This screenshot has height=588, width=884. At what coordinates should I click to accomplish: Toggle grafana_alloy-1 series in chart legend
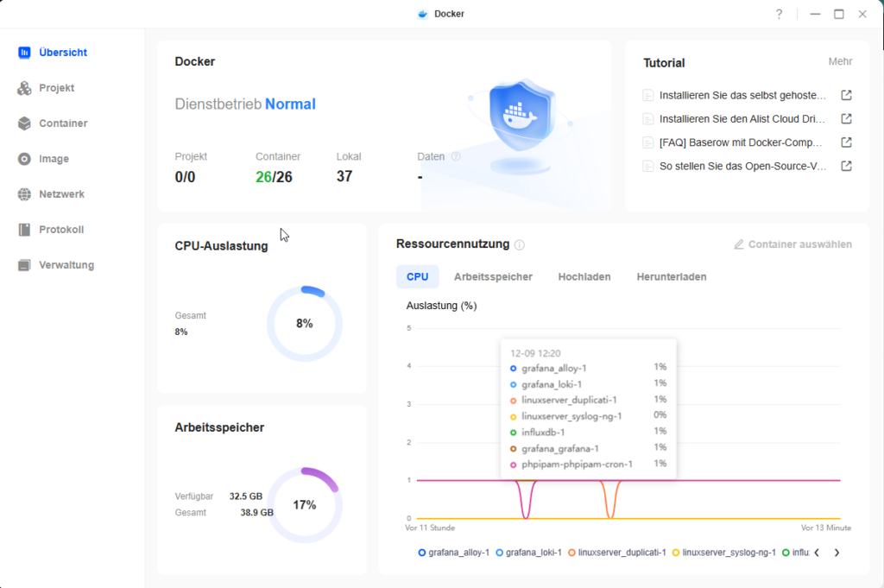453,553
